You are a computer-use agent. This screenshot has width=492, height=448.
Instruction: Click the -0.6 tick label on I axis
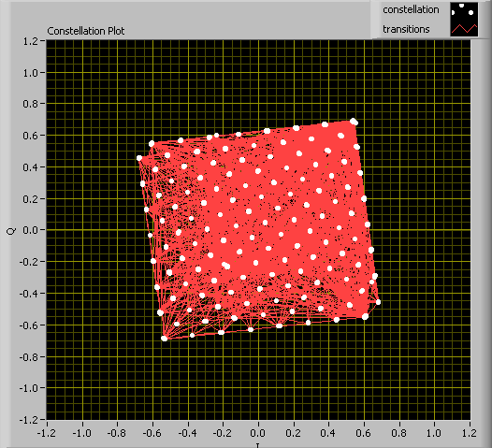click(152, 434)
